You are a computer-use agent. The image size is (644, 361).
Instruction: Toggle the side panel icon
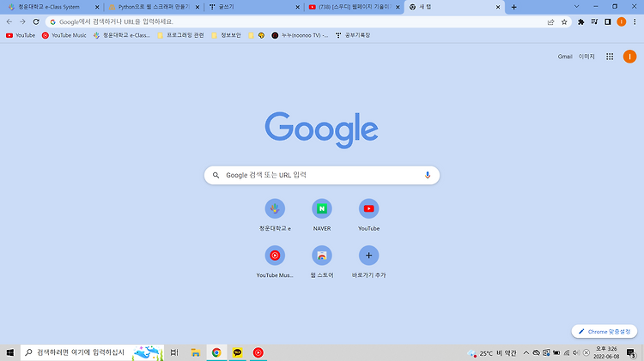pyautogui.click(x=608, y=21)
